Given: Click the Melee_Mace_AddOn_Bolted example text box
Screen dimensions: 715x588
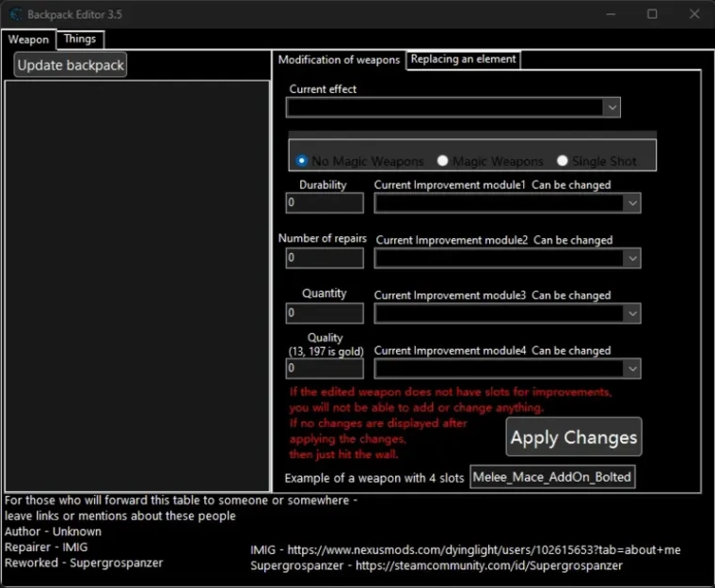Looking at the screenshot, I should [x=552, y=477].
